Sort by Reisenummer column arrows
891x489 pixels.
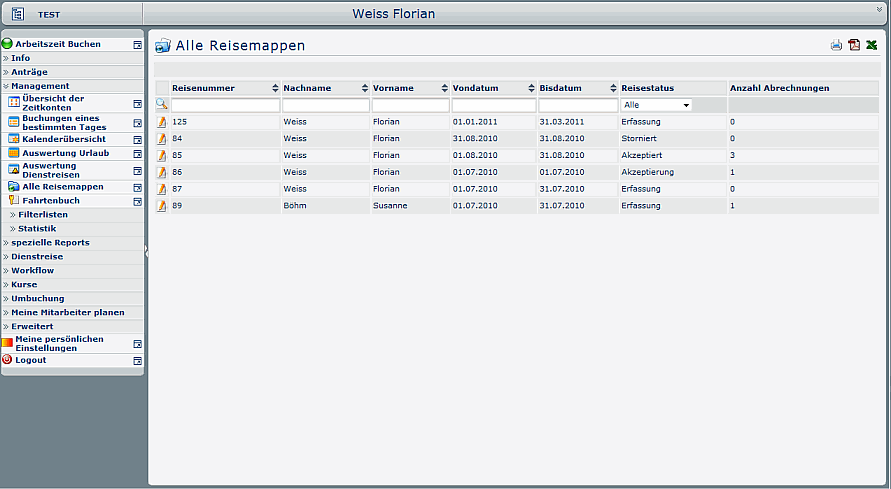275,88
